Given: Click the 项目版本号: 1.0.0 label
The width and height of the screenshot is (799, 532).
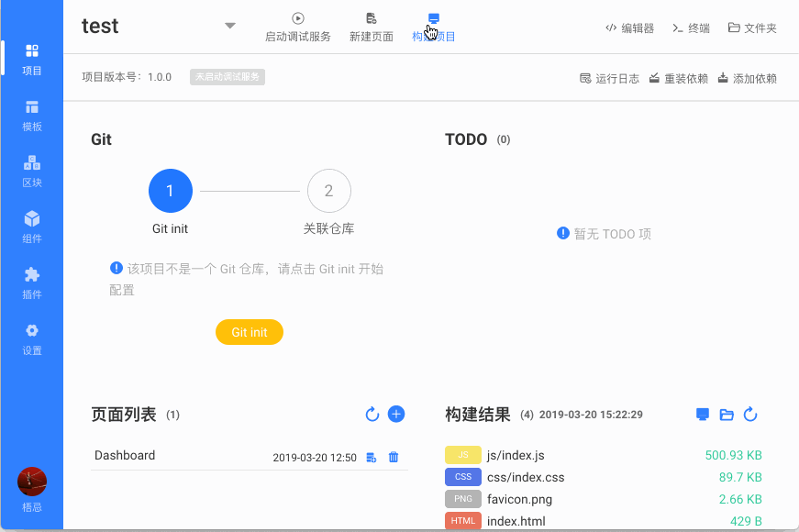Looking at the screenshot, I should pyautogui.click(x=127, y=77).
